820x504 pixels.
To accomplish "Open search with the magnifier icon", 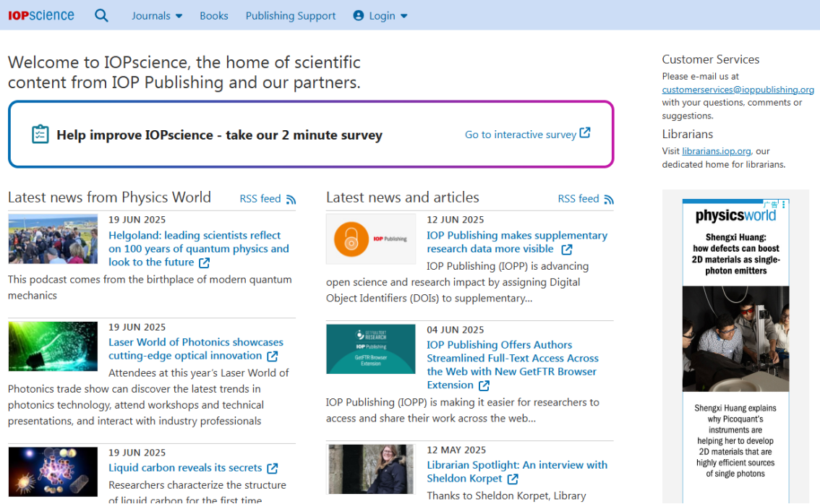I will click(x=101, y=15).
